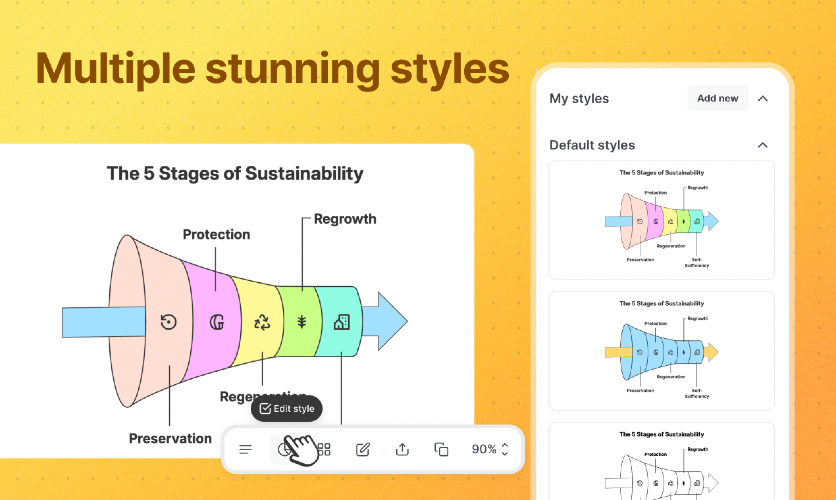Collapse the My styles section chevron
The width and height of the screenshot is (836, 500).
(762, 99)
